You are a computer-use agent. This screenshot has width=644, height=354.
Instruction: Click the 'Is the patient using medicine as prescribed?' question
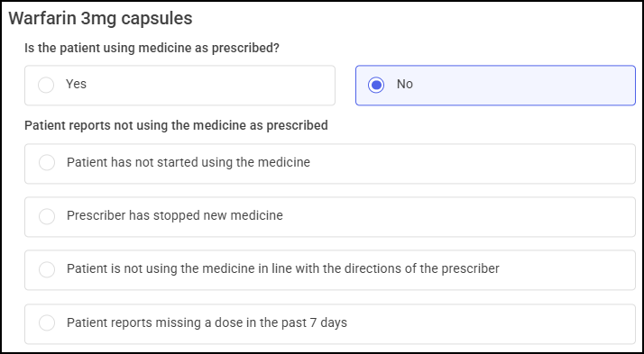pos(152,48)
